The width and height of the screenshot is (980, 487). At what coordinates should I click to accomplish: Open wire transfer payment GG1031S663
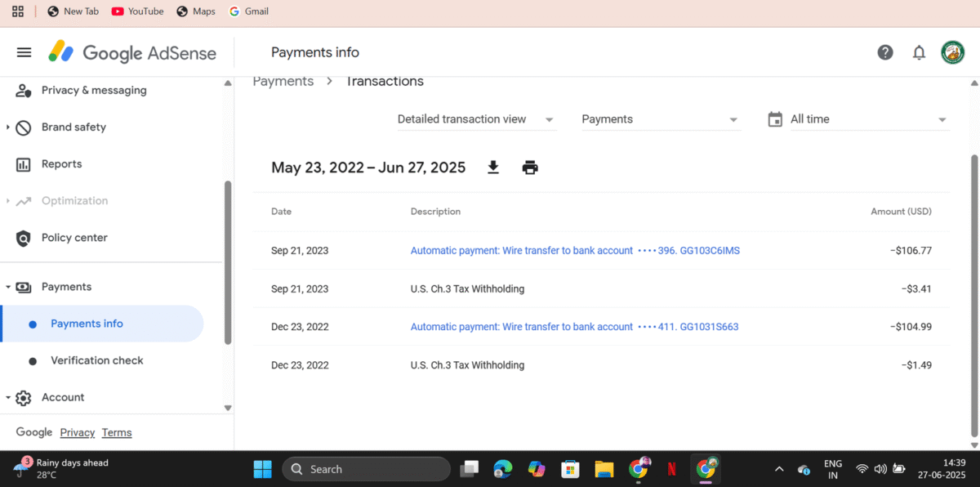[x=574, y=327]
